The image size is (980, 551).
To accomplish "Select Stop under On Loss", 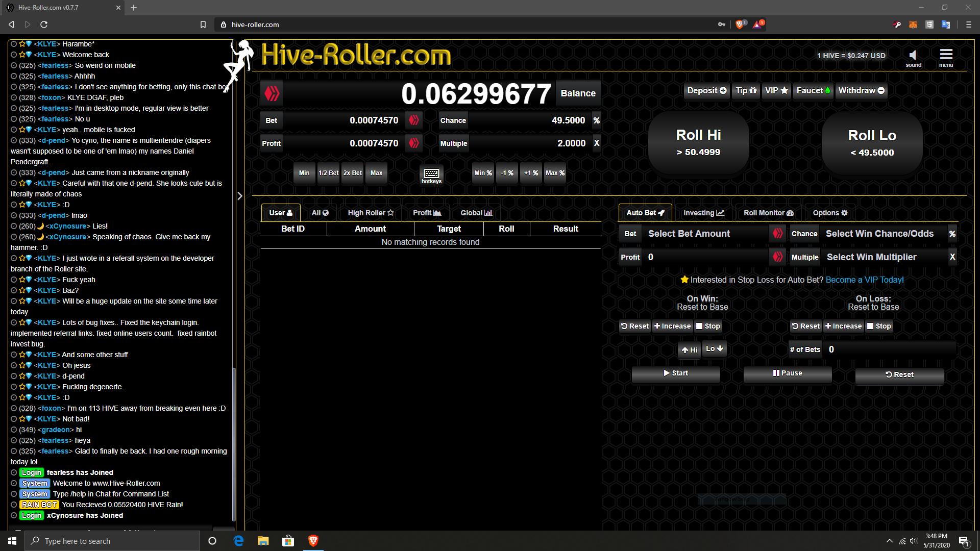I will click(879, 326).
